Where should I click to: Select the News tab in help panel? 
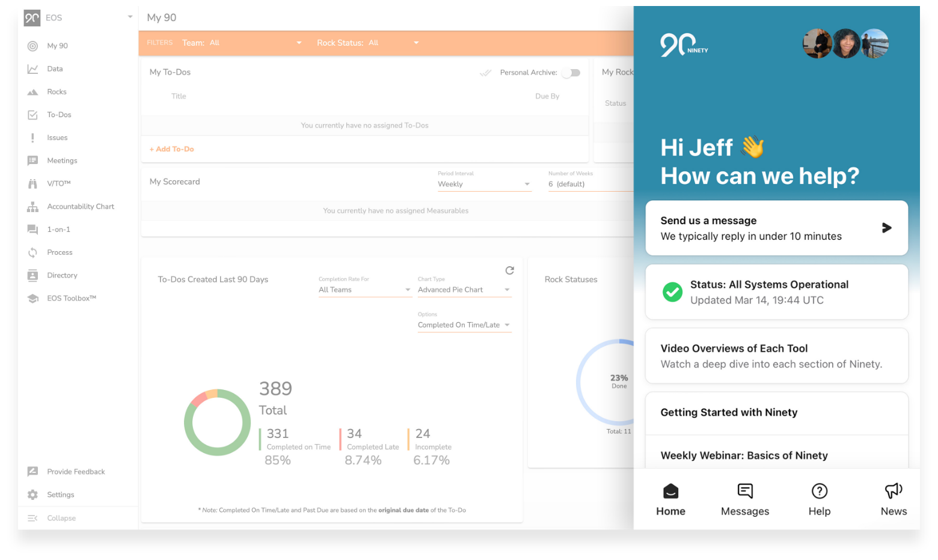(894, 500)
